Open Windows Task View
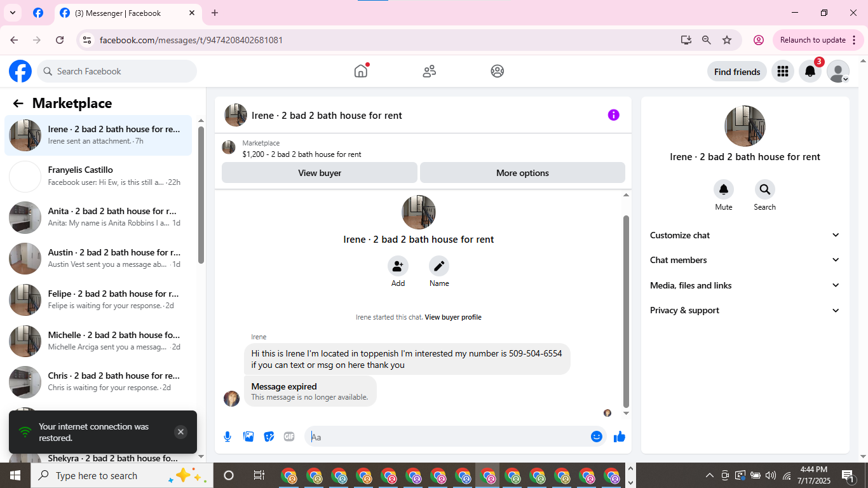This screenshot has width=868, height=488. (x=259, y=475)
